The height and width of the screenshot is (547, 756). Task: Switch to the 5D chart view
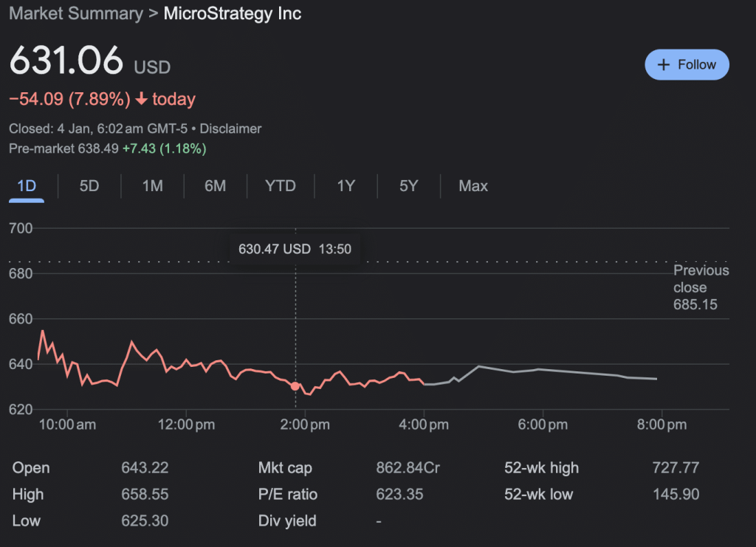tap(89, 186)
